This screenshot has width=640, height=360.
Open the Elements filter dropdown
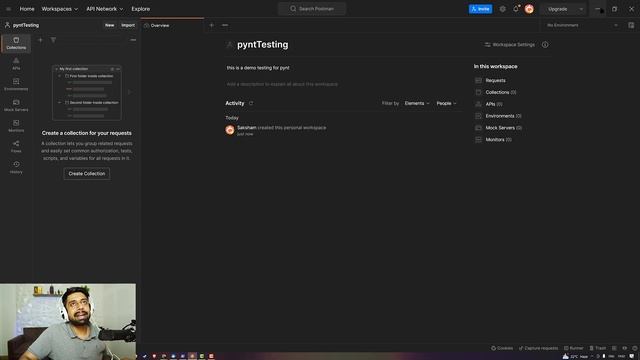[417, 103]
